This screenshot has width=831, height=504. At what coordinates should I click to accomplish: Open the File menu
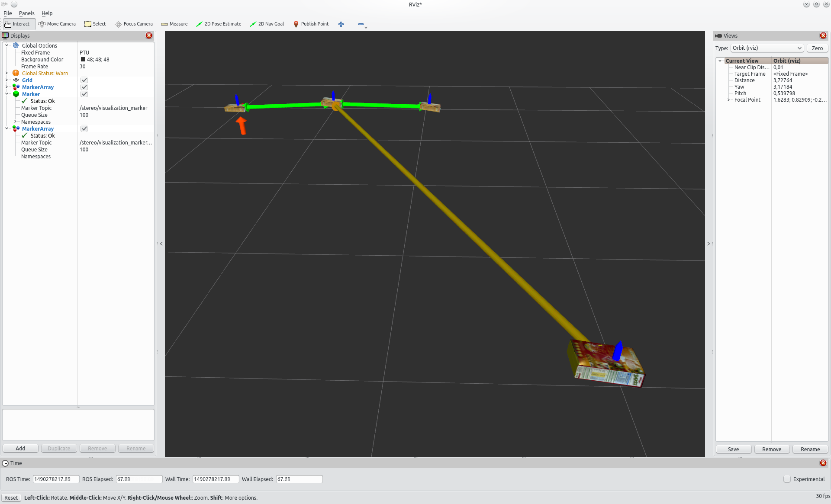[8, 13]
